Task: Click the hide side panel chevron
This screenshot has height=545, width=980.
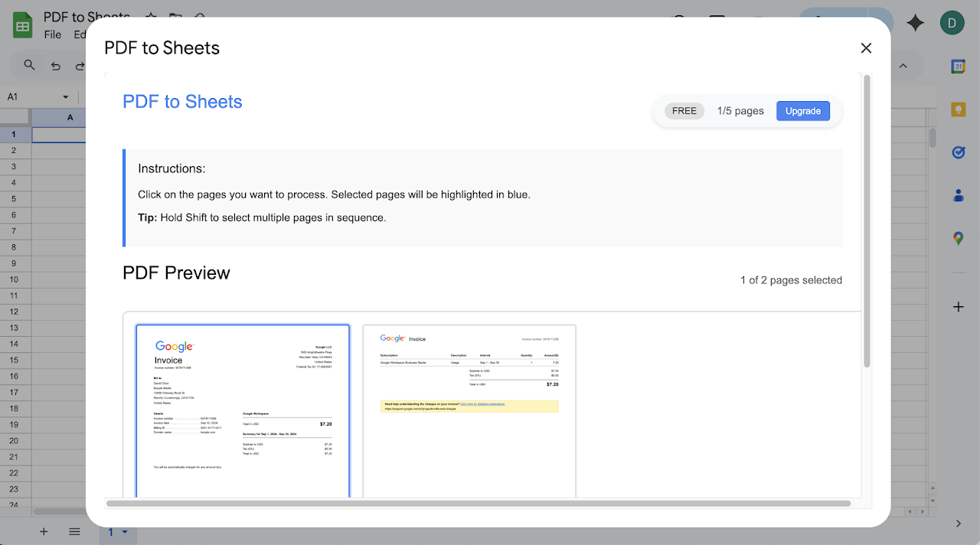Action: (x=958, y=524)
